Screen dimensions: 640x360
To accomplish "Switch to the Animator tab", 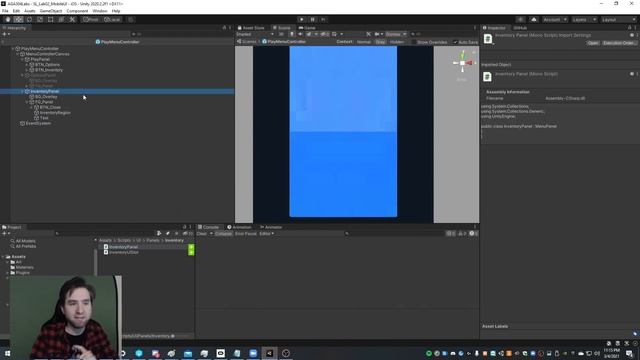I will coord(271,227).
